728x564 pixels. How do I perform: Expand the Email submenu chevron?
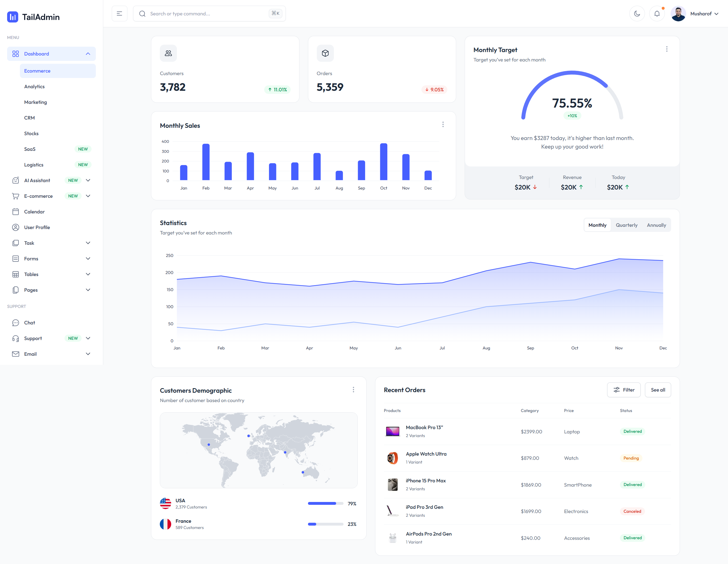88,354
